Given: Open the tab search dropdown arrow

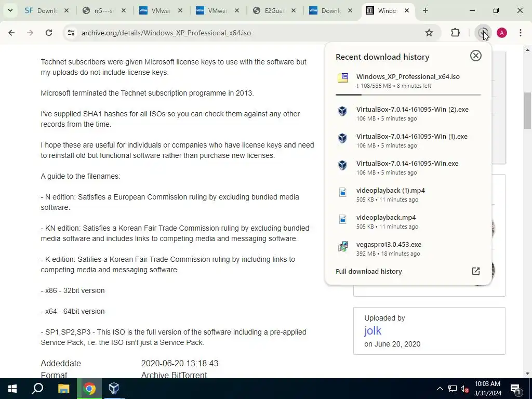Looking at the screenshot, I should tap(10, 10).
